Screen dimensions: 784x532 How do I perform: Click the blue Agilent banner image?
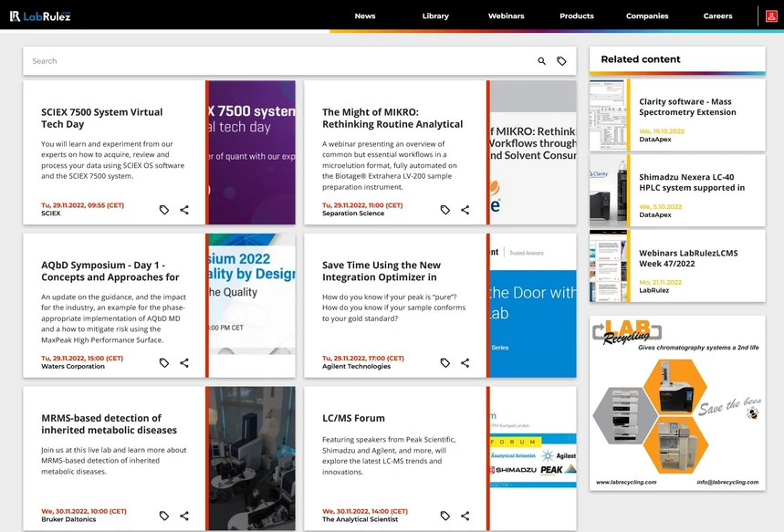[533, 306]
